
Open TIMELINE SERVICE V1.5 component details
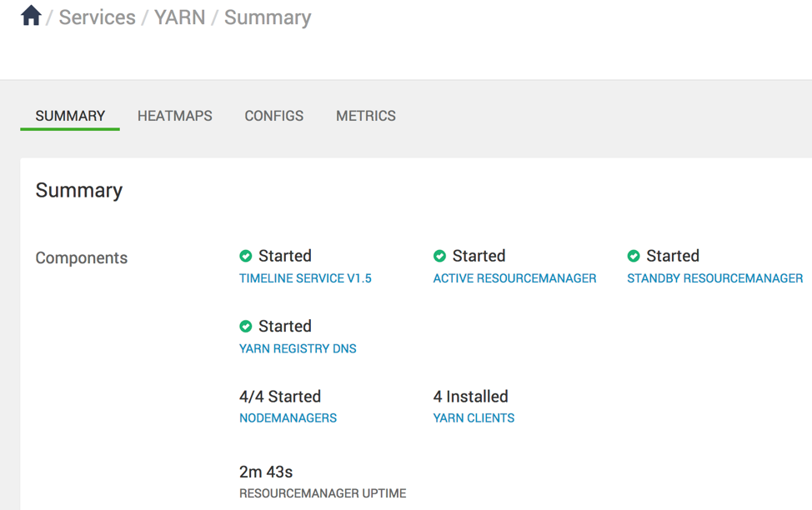305,278
